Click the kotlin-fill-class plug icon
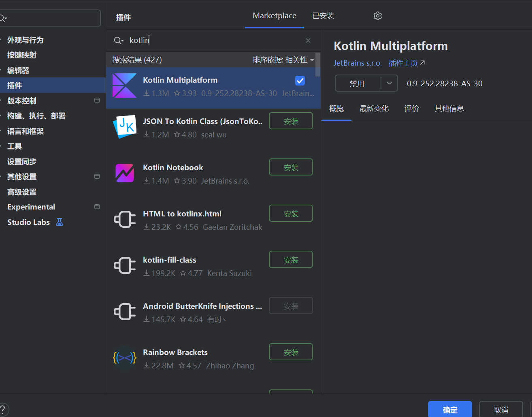532x417 pixels. click(124, 265)
